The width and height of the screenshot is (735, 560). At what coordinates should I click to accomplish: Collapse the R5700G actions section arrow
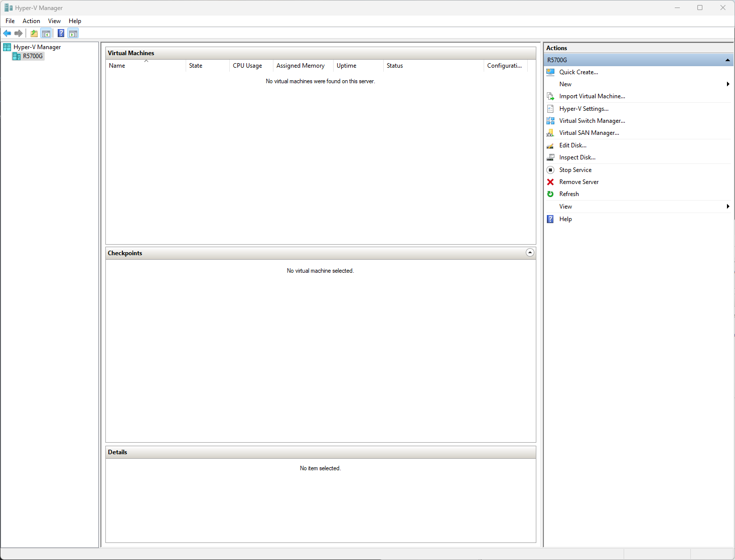pos(727,60)
